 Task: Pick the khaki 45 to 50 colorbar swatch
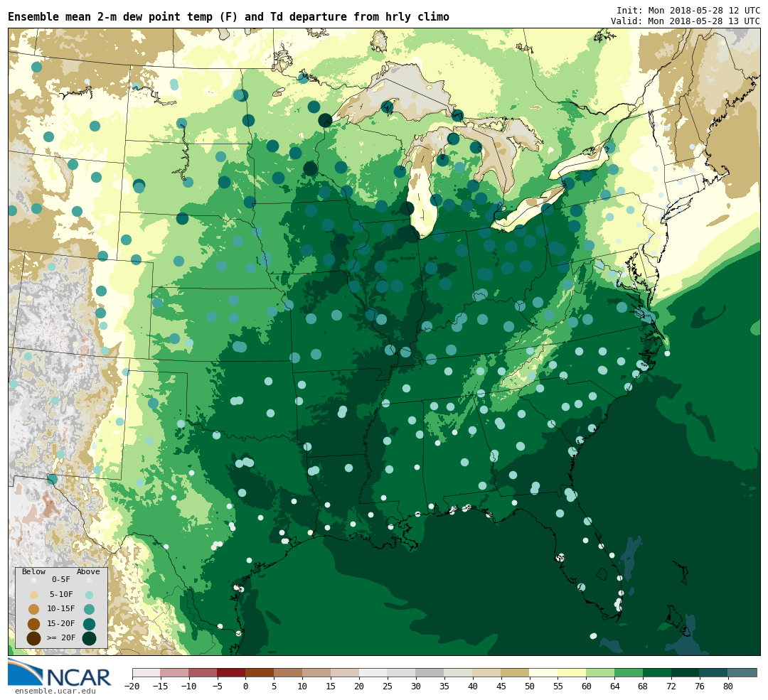click(x=516, y=672)
